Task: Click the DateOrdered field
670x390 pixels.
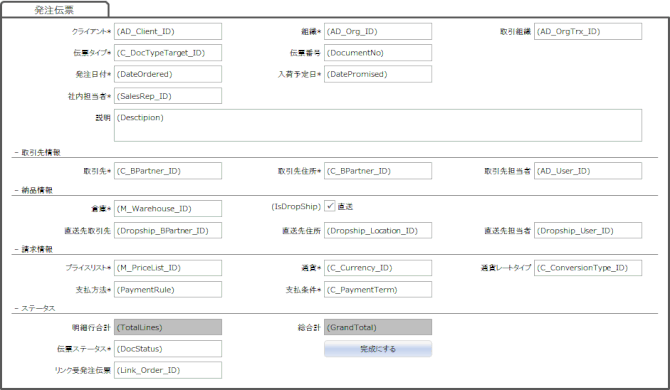Action: 168,74
